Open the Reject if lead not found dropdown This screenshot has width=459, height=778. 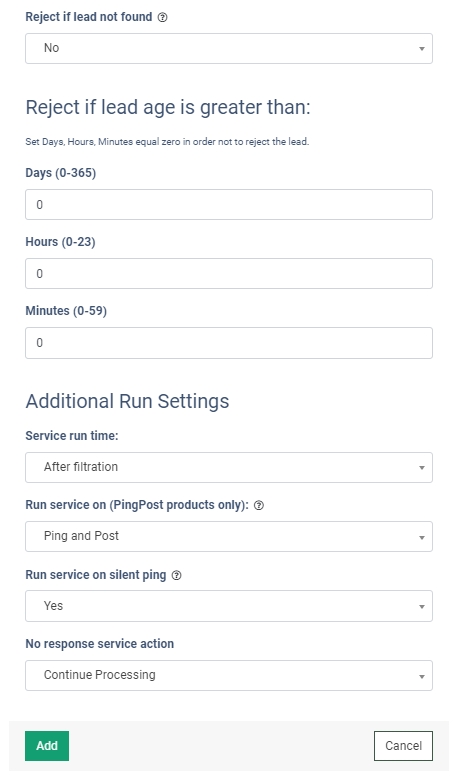point(229,49)
